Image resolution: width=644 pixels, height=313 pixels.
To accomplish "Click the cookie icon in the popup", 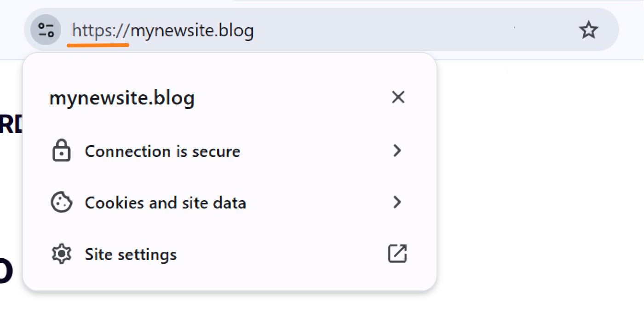I will 61,203.
